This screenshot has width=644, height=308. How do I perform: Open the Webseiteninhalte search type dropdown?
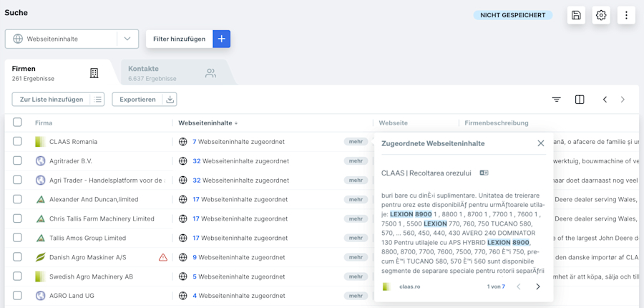pyautogui.click(x=72, y=39)
